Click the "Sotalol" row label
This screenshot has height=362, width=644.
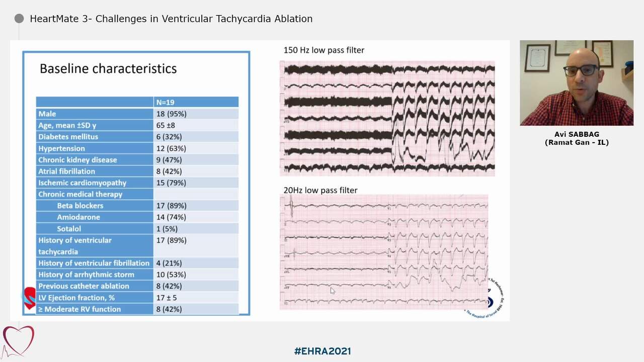coord(69,229)
